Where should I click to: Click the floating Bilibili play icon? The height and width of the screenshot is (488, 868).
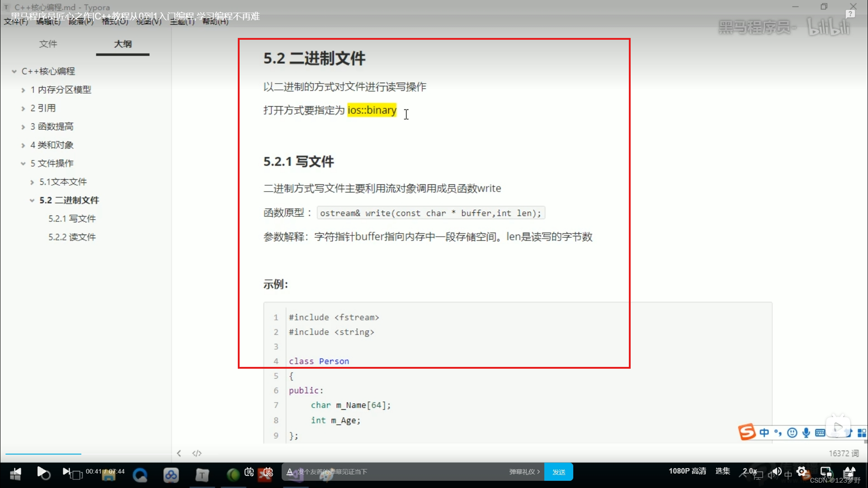[838, 427]
